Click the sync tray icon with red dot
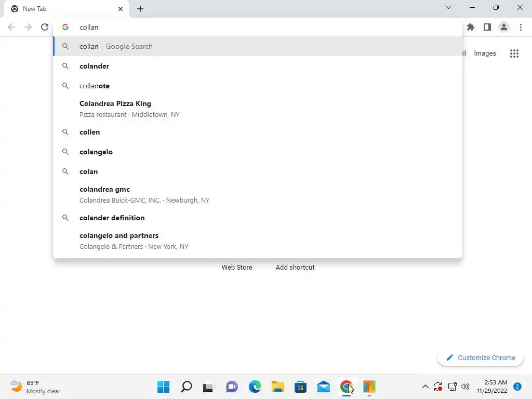This screenshot has width=532, height=399. coord(437,387)
